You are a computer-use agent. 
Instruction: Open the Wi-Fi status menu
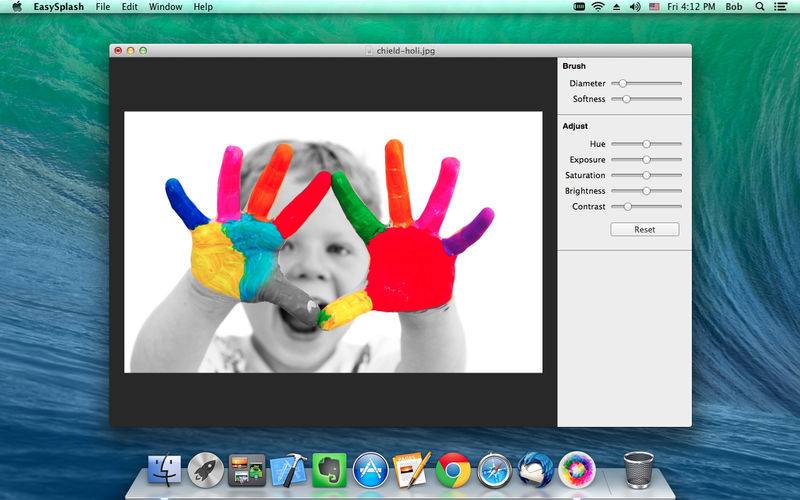[598, 7]
